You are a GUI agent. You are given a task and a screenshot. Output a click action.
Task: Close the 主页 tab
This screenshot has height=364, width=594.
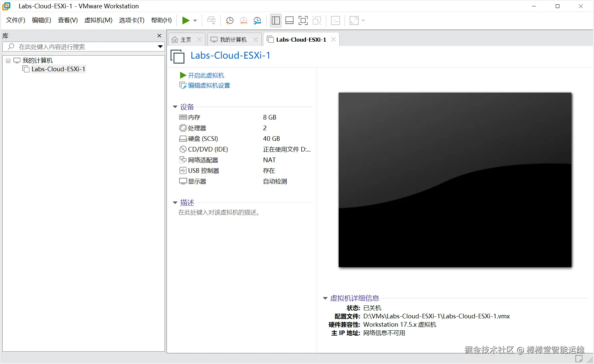[x=199, y=40]
